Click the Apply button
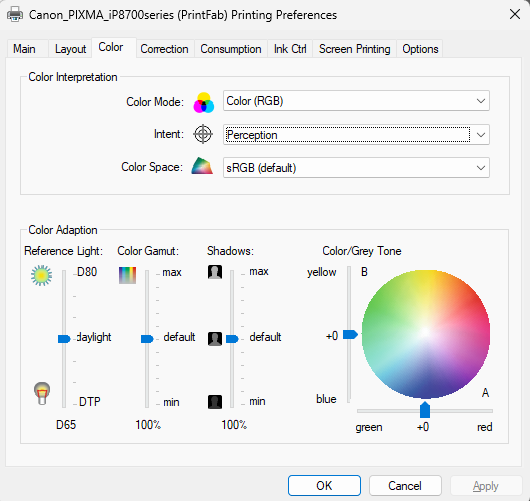This screenshot has width=530, height=501. point(486,486)
